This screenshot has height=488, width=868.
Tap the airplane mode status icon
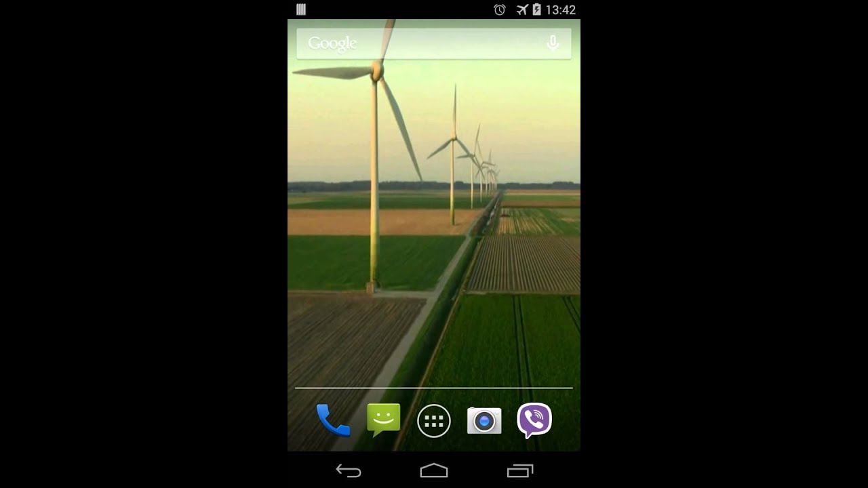(521, 9)
